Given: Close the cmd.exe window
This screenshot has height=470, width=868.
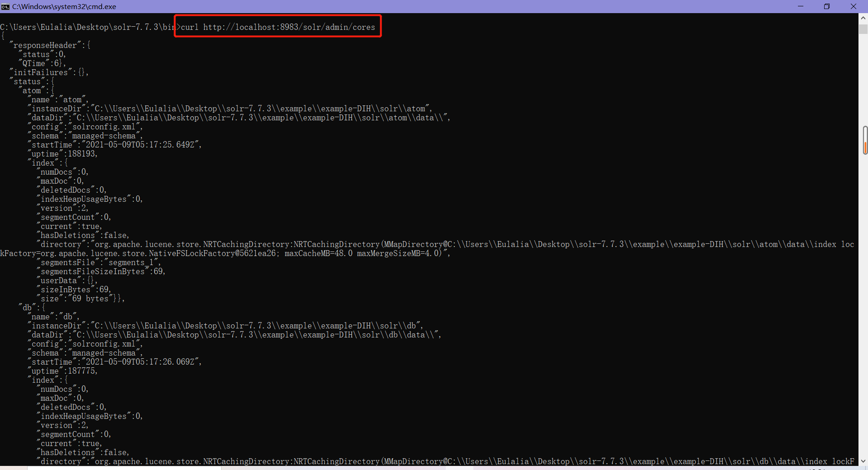Looking at the screenshot, I should coord(854,6).
